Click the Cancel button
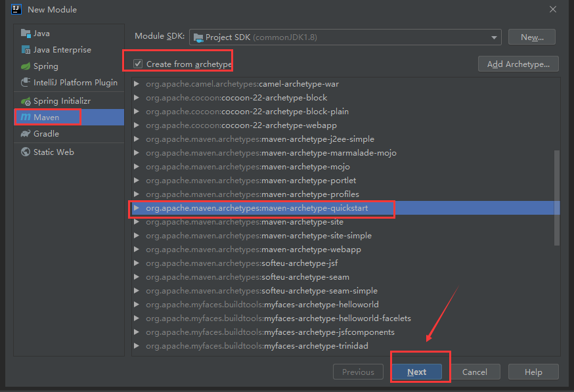This screenshot has width=574, height=392. point(474,372)
